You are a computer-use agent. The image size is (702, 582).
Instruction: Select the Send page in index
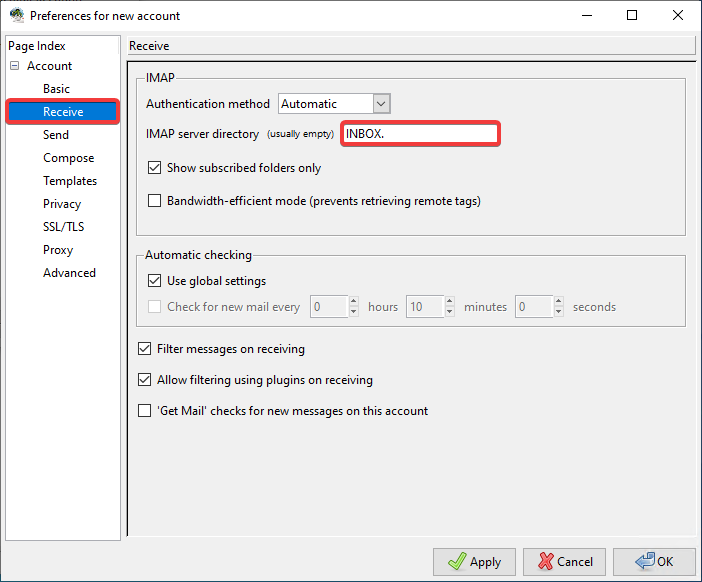tap(56, 135)
